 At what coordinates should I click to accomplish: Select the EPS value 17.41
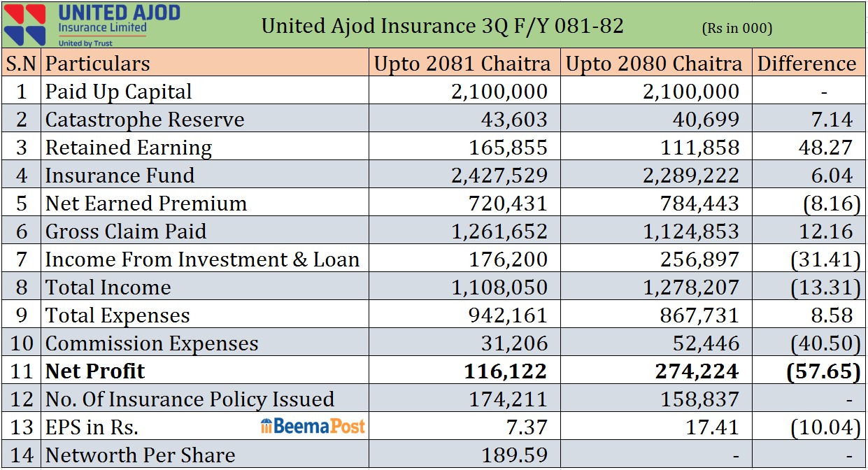click(x=715, y=427)
